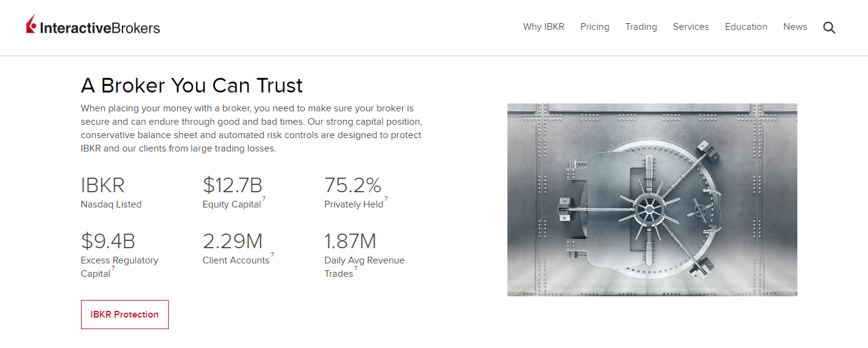Image resolution: width=868 pixels, height=348 pixels.
Task: Open the Pricing menu
Action: (x=595, y=27)
